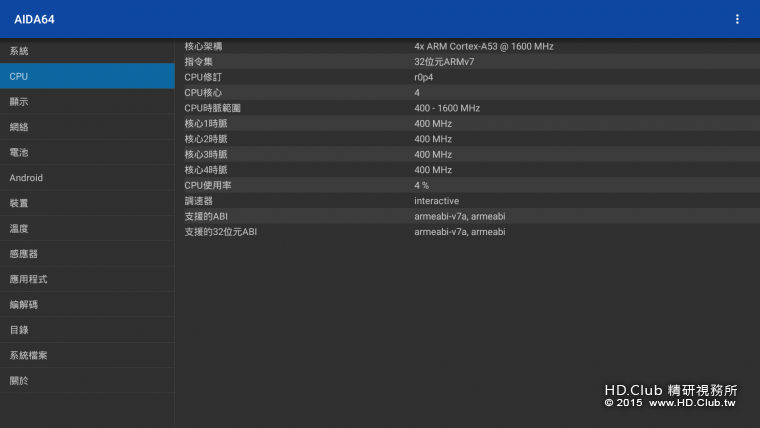Go to the 感應器 page
Viewport: 760px width, 428px height.
[x=87, y=254]
